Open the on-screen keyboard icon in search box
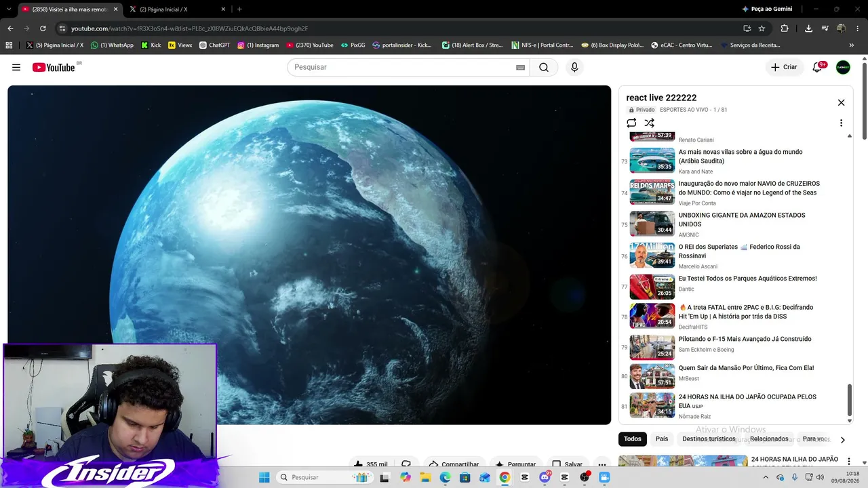Screen dimensions: 868x488 tap(520, 67)
